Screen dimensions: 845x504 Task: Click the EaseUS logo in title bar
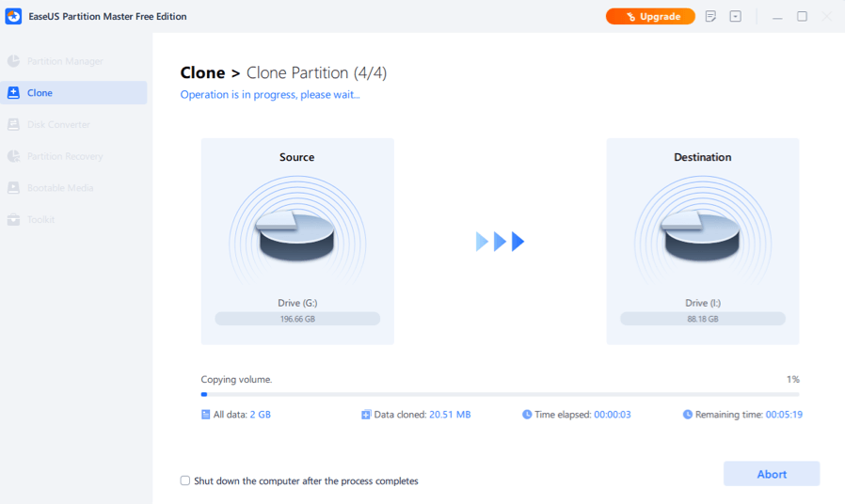click(13, 17)
